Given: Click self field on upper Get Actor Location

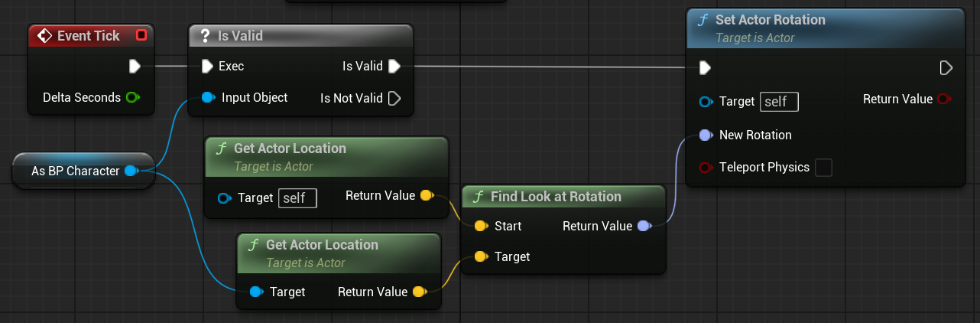Looking at the screenshot, I should (x=297, y=198).
